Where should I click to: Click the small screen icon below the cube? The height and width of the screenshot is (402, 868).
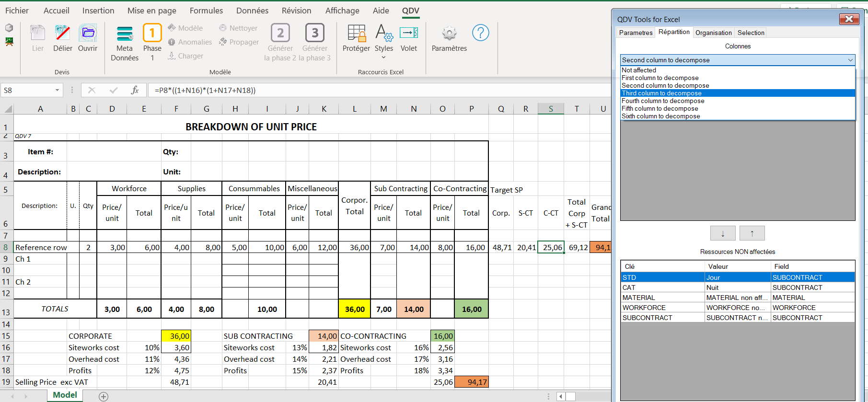[x=9, y=42]
